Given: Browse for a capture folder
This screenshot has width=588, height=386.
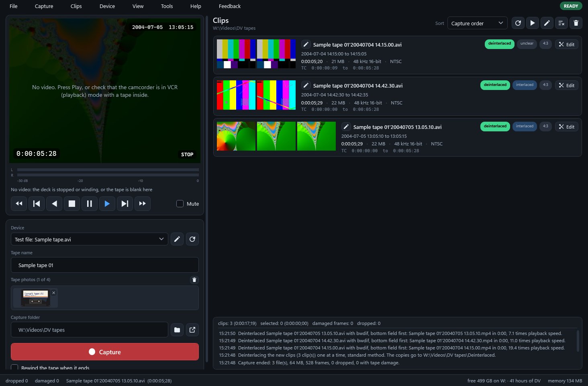Looking at the screenshot, I should pyautogui.click(x=177, y=330).
